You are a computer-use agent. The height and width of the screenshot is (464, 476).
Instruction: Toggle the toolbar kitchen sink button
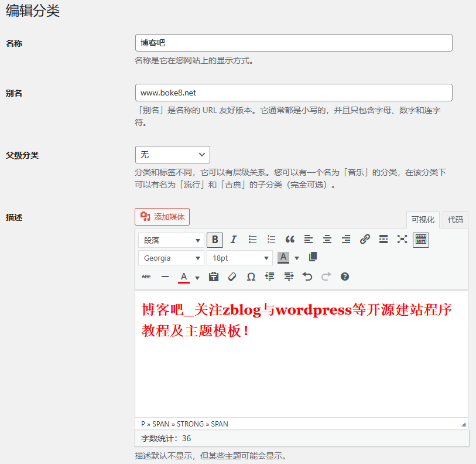[421, 240]
